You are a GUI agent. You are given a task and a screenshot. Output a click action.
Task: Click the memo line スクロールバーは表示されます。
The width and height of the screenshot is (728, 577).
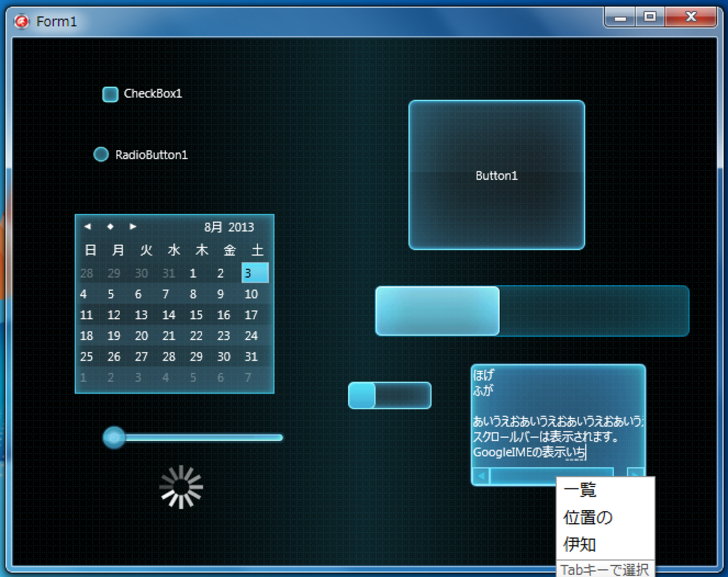click(545, 437)
